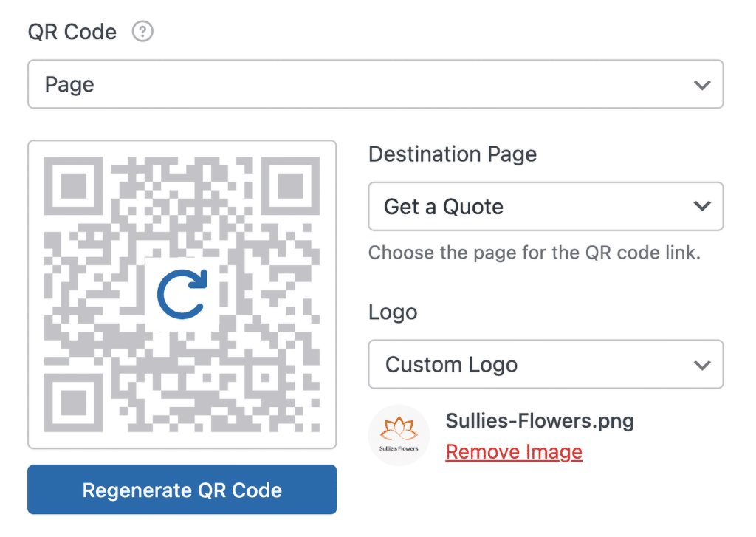Screen dimensions: 756x537
Task: Expand the chevron of the Page dropdown
Action: pyautogui.click(x=702, y=86)
